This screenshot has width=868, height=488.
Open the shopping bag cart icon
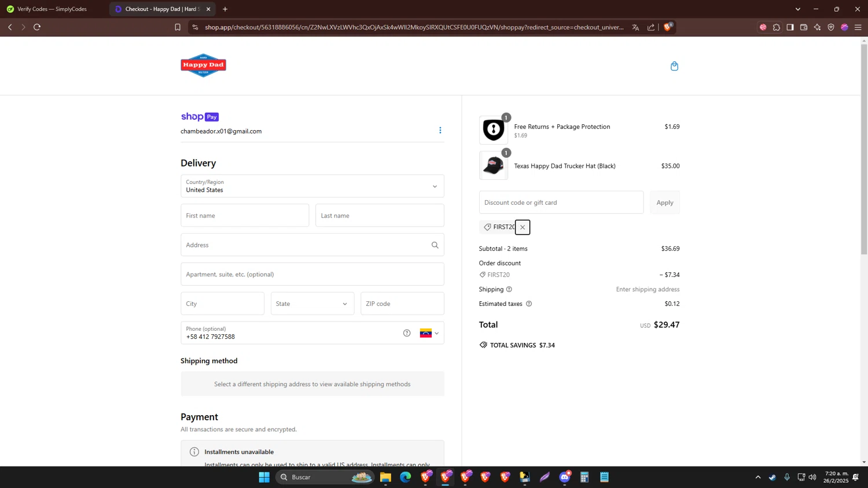click(x=674, y=66)
